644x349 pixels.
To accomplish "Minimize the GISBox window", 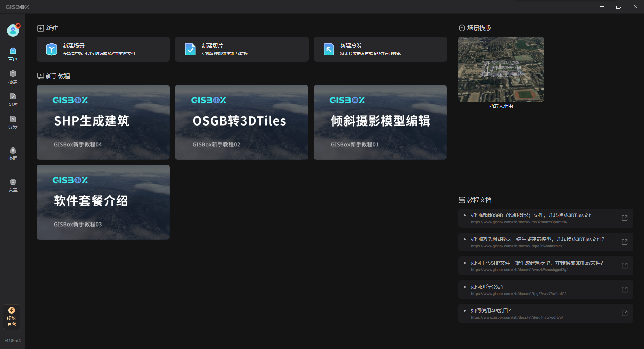I will (602, 7).
